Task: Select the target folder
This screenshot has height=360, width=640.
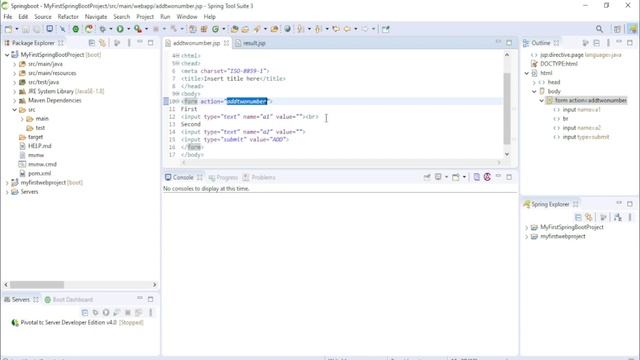Action: [35, 137]
